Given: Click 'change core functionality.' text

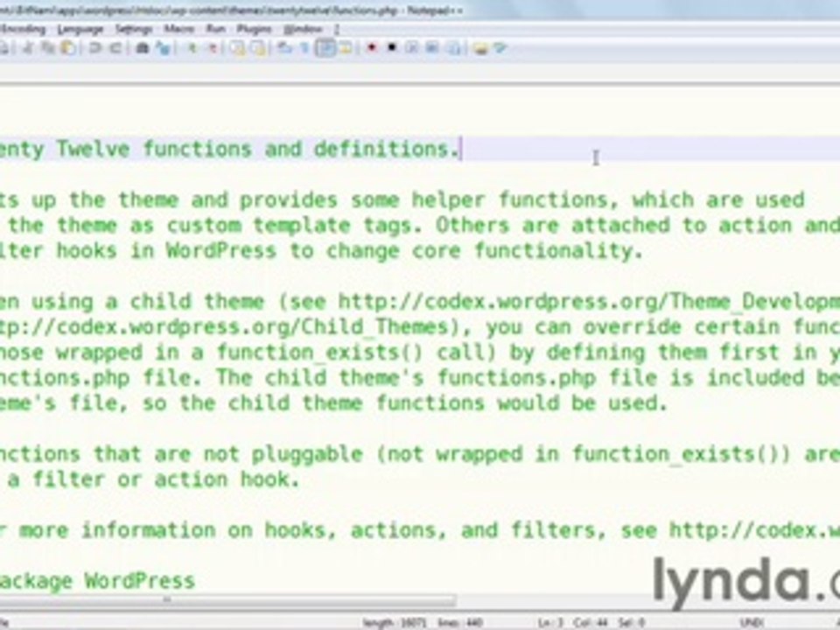Looking at the screenshot, I should pyautogui.click(x=484, y=251).
